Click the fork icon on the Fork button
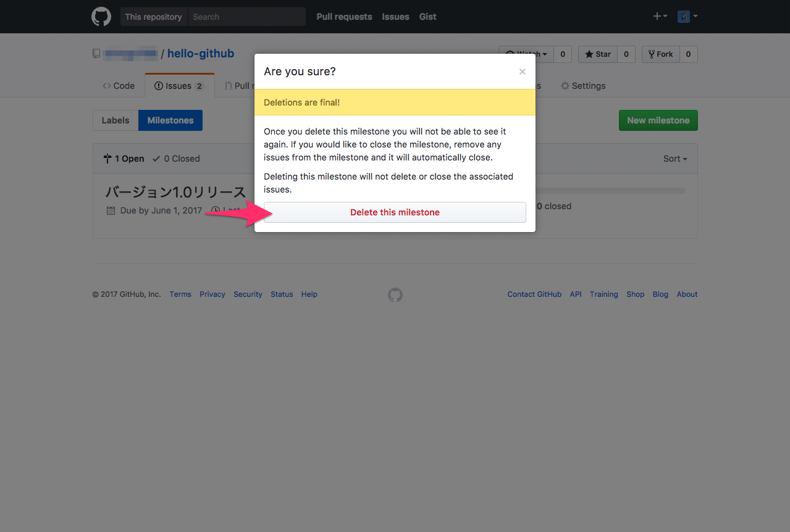This screenshot has width=790, height=532. pos(652,54)
